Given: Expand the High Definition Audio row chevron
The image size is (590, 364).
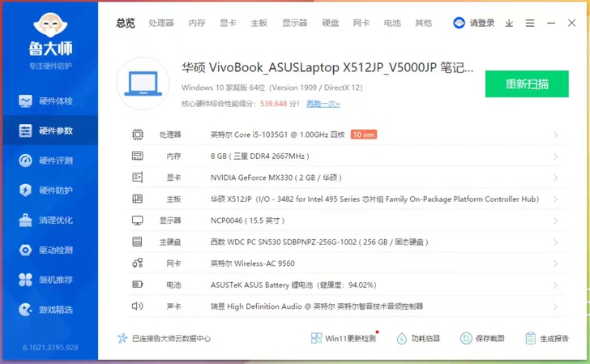Looking at the screenshot, I should (x=555, y=306).
